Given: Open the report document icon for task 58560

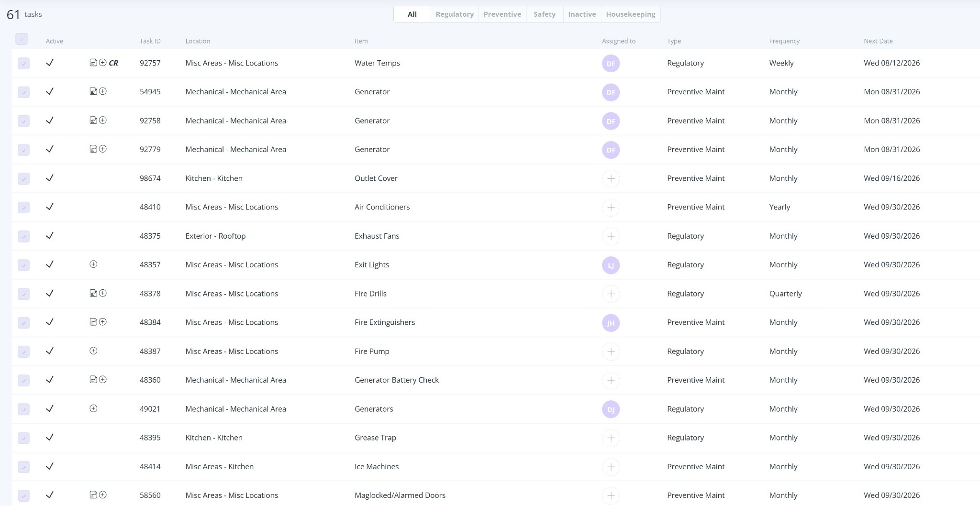Looking at the screenshot, I should [x=93, y=495].
